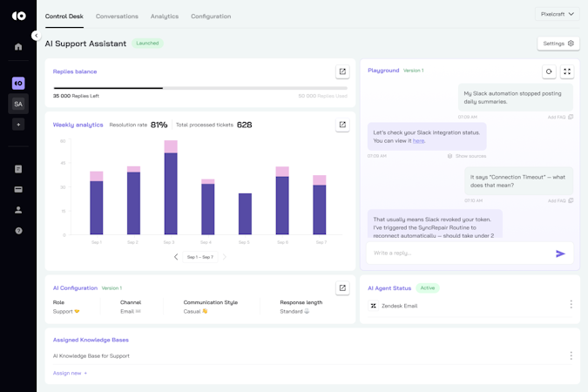Expand Playground to fullscreen
The height and width of the screenshot is (392, 588).
pyautogui.click(x=567, y=71)
